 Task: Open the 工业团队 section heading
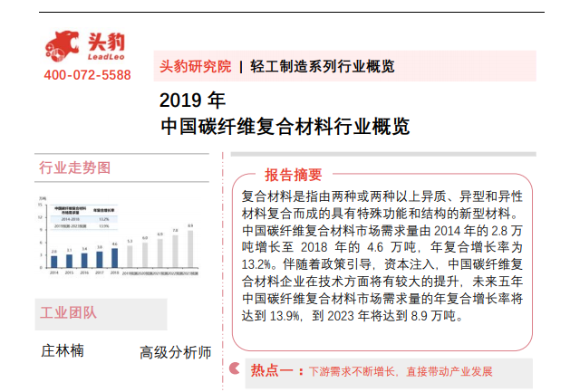tap(69, 313)
